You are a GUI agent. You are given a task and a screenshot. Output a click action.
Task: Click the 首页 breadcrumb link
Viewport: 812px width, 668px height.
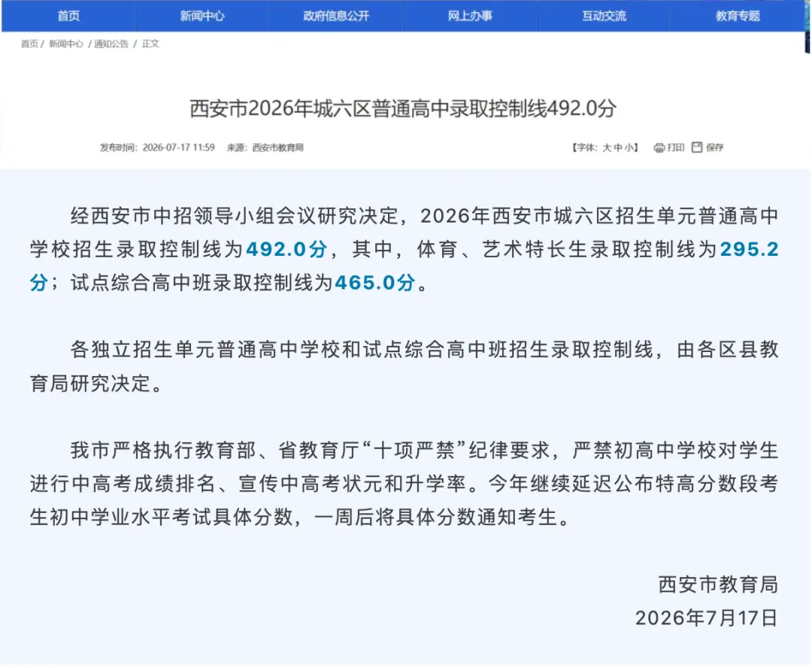click(x=29, y=44)
